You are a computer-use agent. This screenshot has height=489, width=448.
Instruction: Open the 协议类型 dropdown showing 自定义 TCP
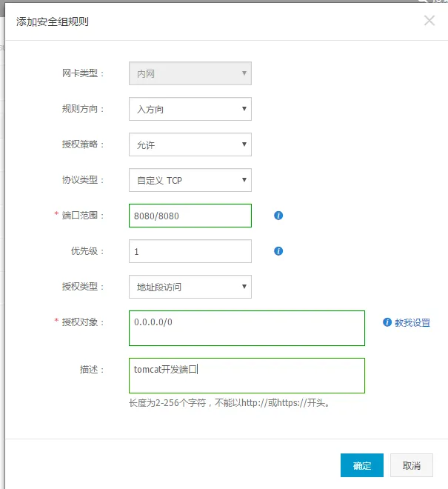coord(190,180)
